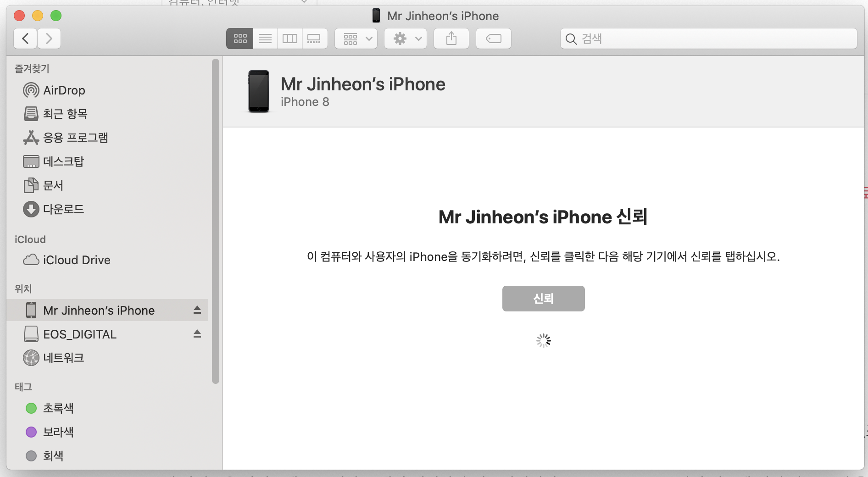The image size is (868, 477).
Task: Switch to gallery view
Action: 315,39
